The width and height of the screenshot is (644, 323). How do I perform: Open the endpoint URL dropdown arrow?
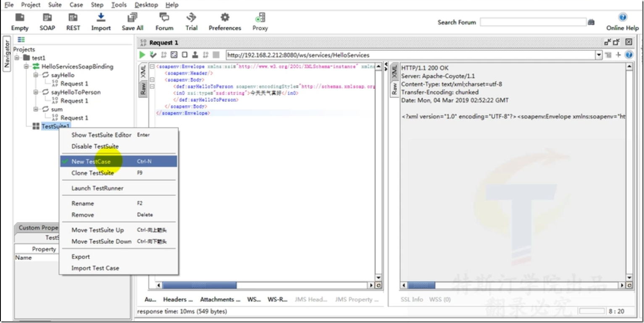(599, 55)
